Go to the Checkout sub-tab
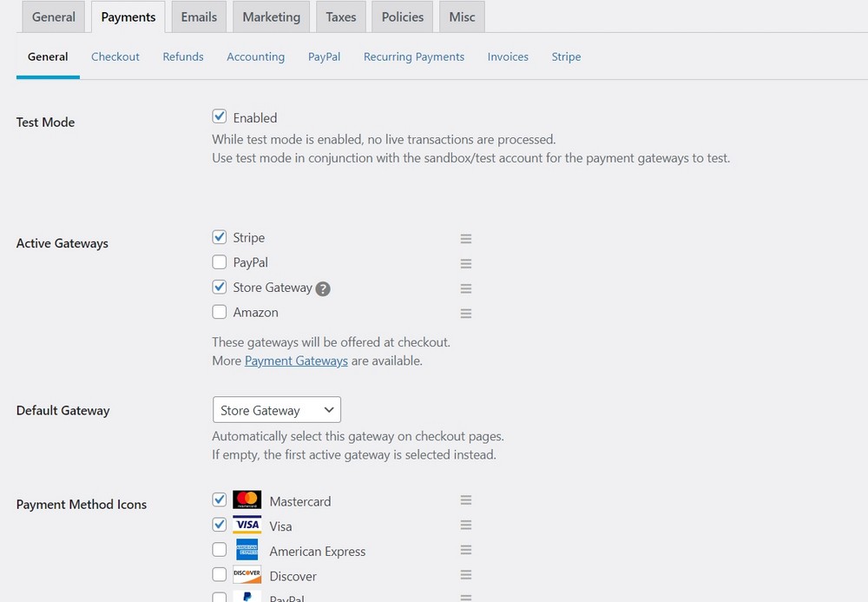Image resolution: width=868 pixels, height=602 pixels. (115, 56)
